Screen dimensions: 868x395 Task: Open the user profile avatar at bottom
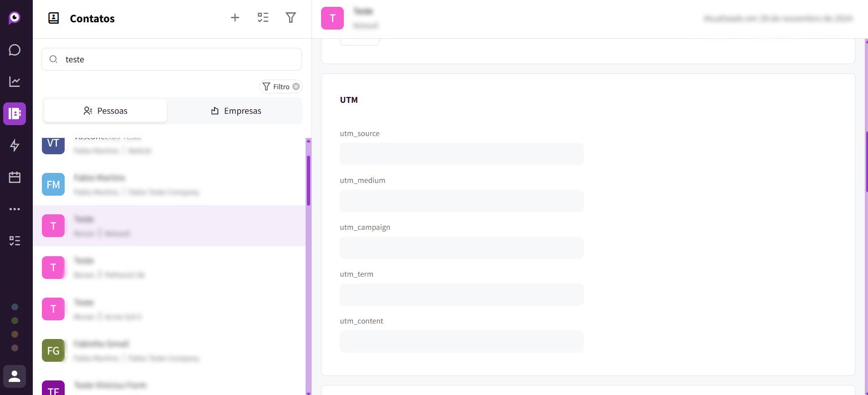click(15, 376)
